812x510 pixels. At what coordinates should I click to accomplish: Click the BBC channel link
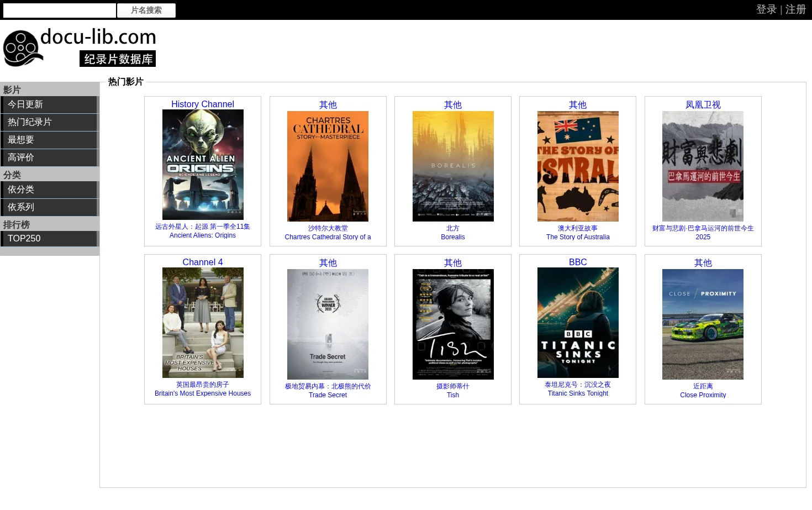578,262
